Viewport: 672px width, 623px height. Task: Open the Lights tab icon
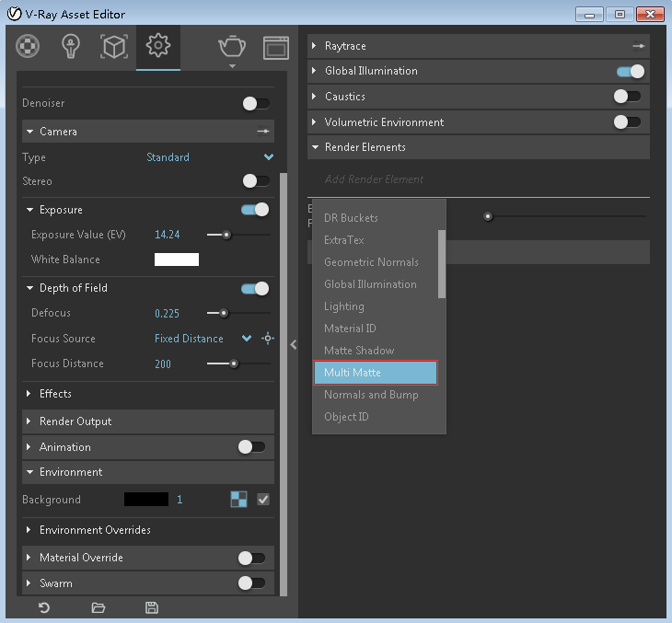point(71,46)
